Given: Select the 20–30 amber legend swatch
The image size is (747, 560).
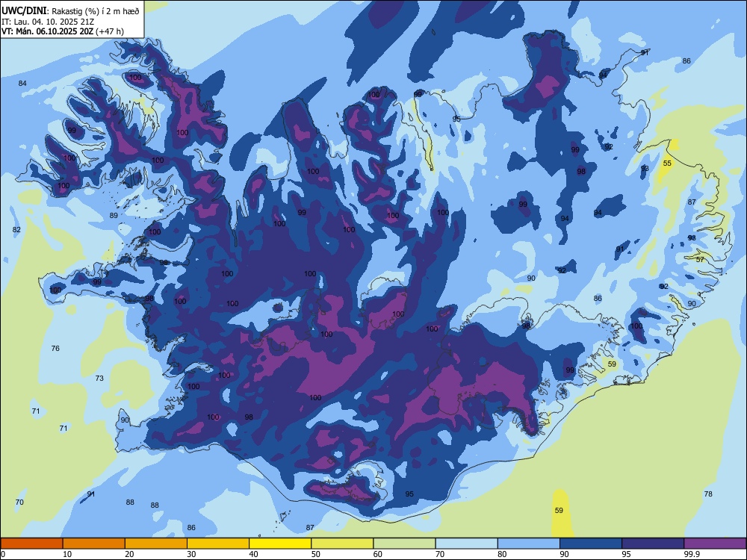Looking at the screenshot, I should [156, 544].
